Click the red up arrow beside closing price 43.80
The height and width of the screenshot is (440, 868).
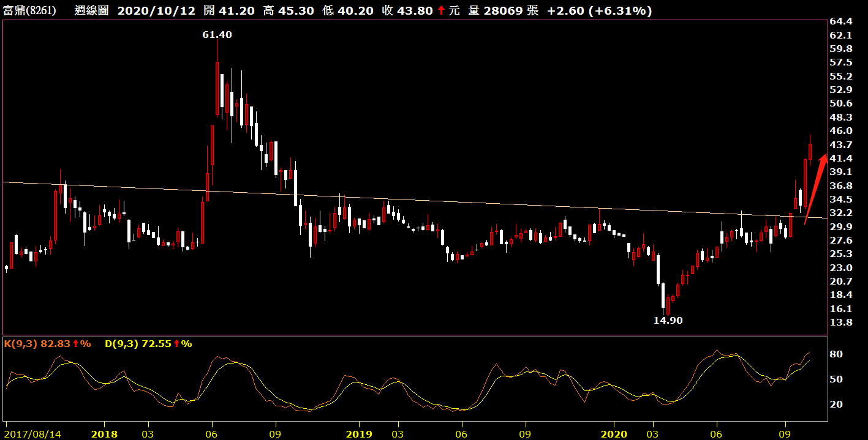[x=440, y=10]
